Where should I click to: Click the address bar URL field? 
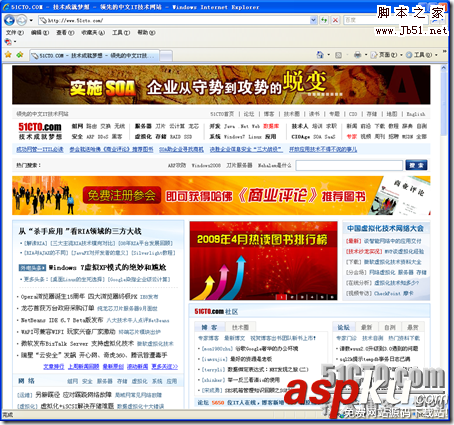coord(174,20)
